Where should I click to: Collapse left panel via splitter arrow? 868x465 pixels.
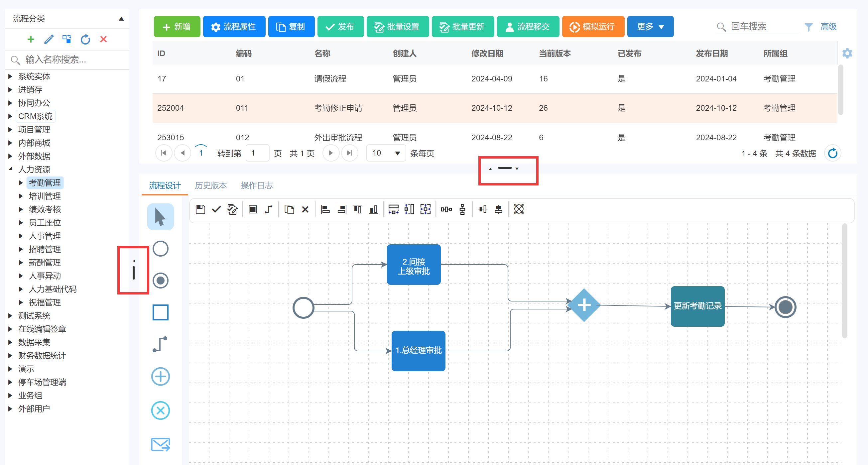click(134, 261)
